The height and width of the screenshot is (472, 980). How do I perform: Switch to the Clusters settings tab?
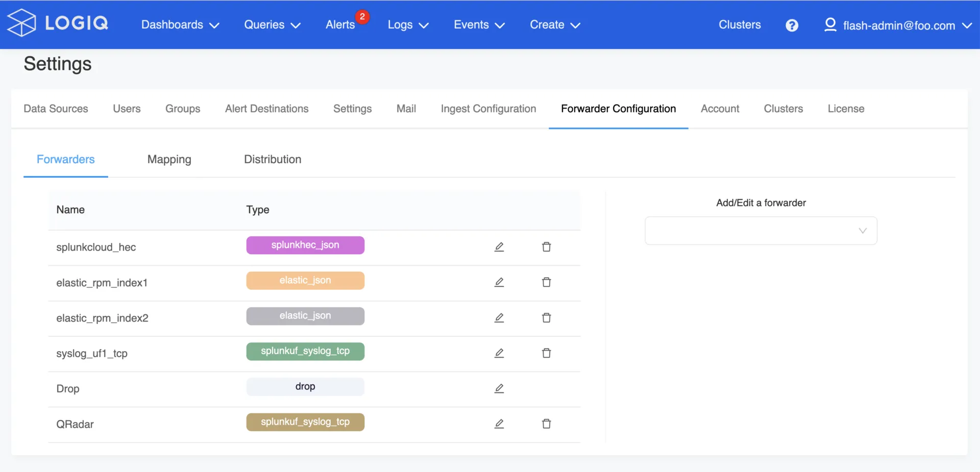click(783, 109)
